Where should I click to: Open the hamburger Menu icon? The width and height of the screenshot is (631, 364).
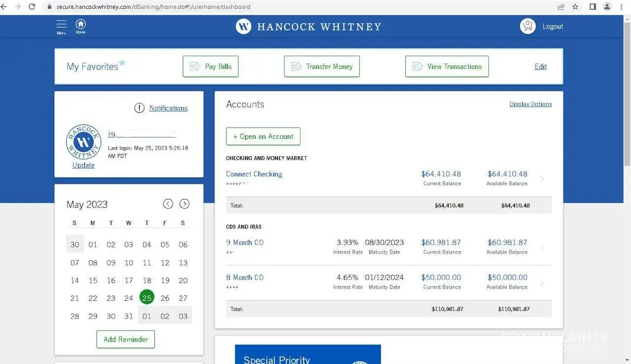click(61, 27)
